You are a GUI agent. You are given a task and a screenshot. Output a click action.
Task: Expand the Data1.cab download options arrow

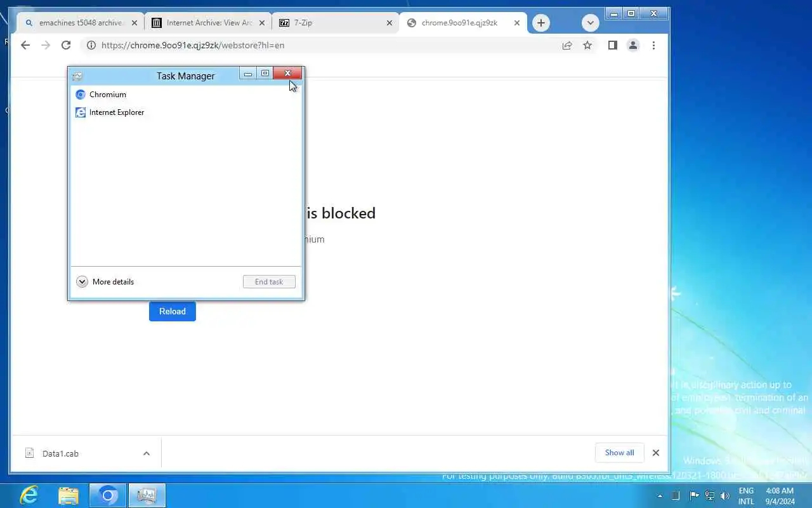click(x=147, y=453)
